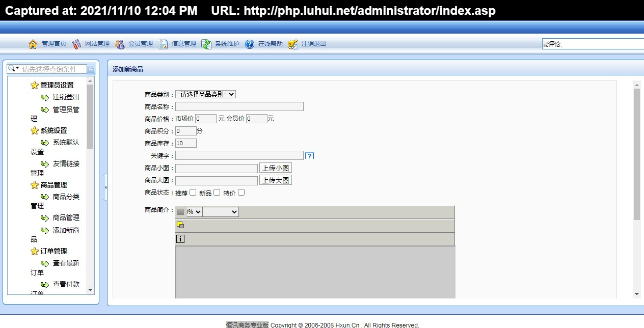Click the 市场价 price field
The width and height of the screenshot is (644, 328).
[206, 119]
